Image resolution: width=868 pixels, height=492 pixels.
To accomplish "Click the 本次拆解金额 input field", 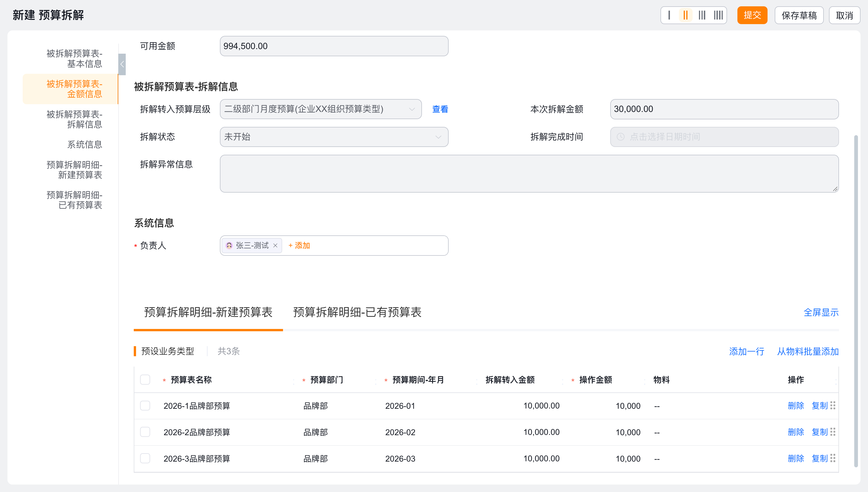I will (724, 109).
